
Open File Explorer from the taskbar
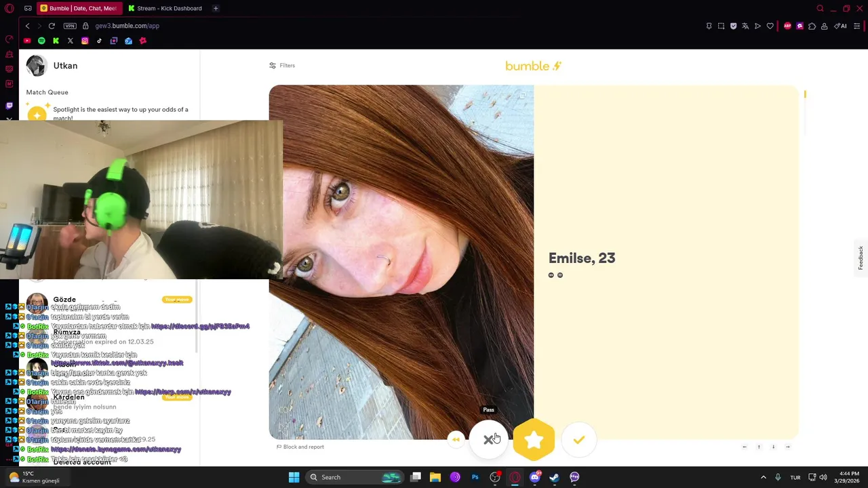point(435,477)
